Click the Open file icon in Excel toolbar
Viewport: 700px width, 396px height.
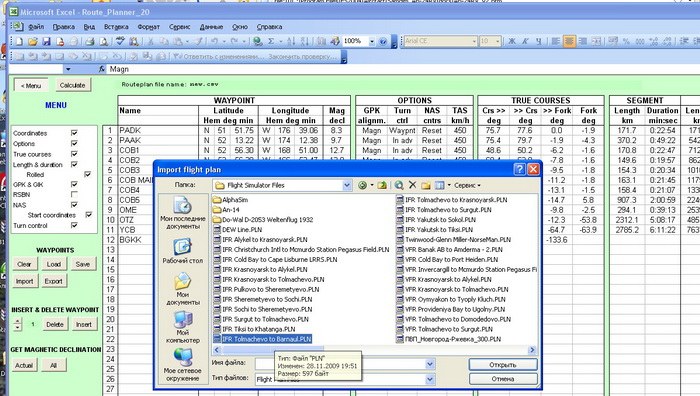click(x=32, y=42)
